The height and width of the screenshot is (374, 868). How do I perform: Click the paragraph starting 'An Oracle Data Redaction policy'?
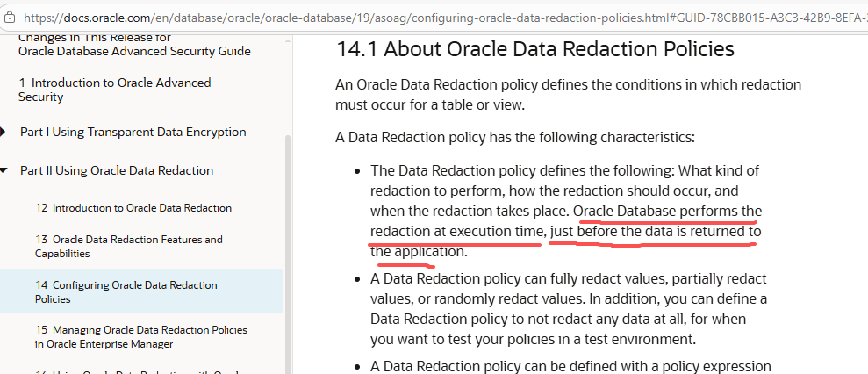tap(568, 95)
